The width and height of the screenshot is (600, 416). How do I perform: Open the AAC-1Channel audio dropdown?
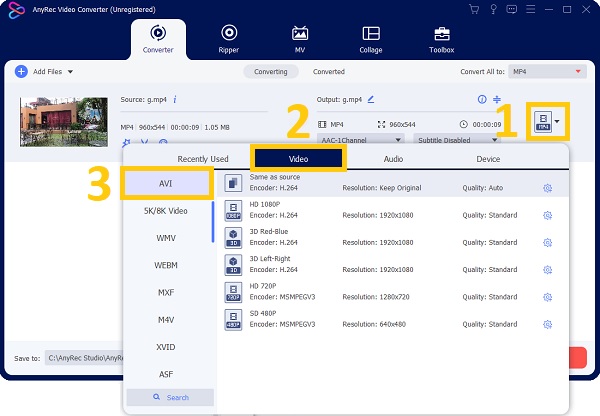tap(360, 140)
